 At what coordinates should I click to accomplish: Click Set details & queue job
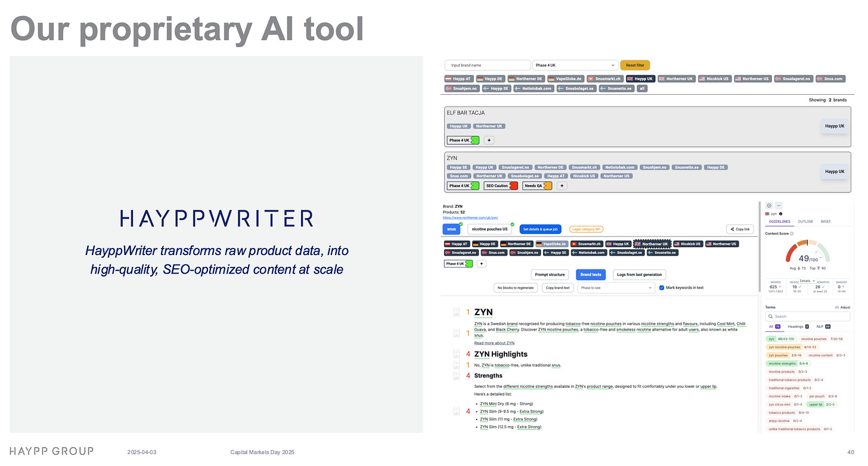coord(540,229)
